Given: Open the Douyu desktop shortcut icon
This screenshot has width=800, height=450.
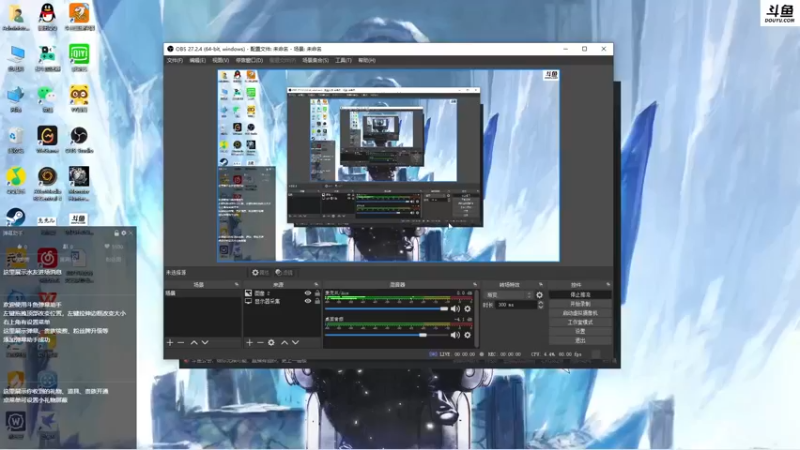Looking at the screenshot, I should click(79, 220).
